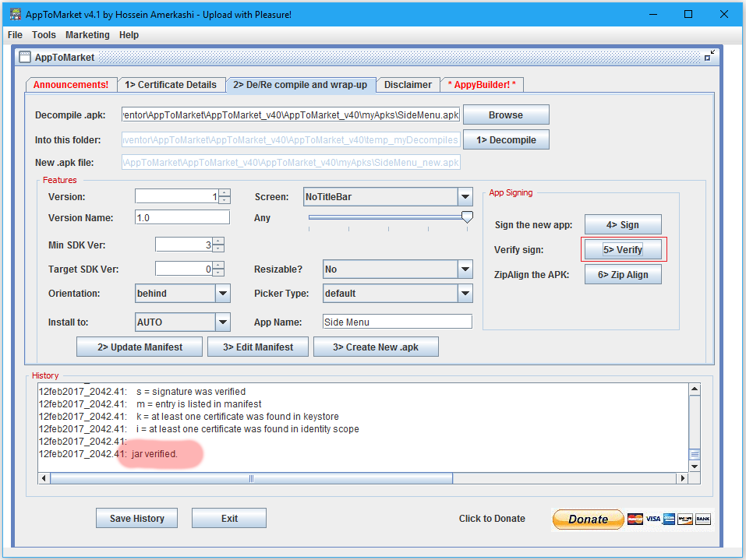Screen dimensions: 746x560
Task: Click the History horizontal scroll left arrow
Action: click(x=44, y=477)
